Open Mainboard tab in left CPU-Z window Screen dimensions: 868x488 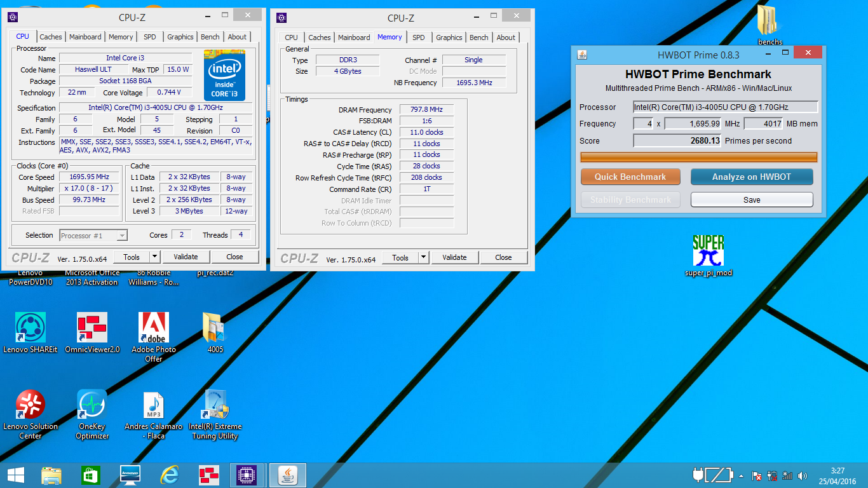(85, 37)
